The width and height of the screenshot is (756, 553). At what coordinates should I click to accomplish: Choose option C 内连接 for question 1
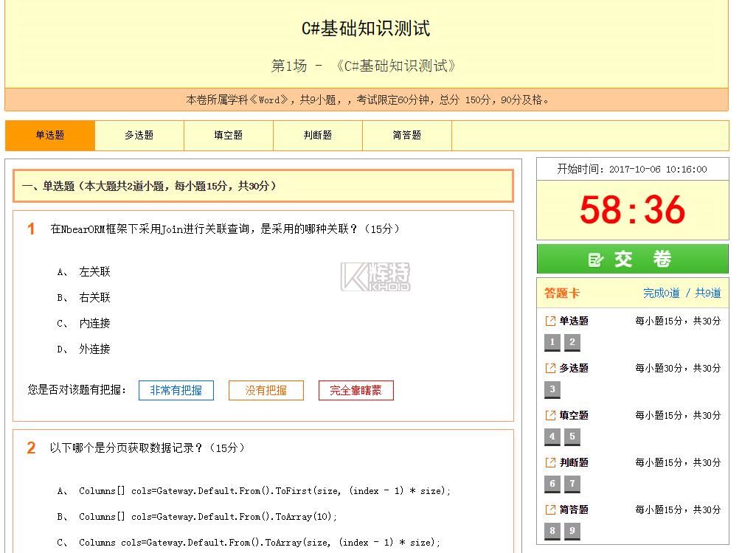point(94,324)
